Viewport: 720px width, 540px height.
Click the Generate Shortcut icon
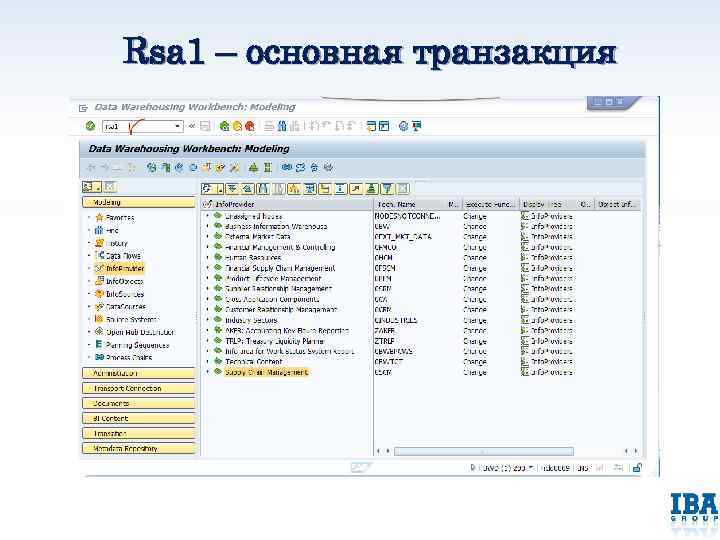(384, 126)
